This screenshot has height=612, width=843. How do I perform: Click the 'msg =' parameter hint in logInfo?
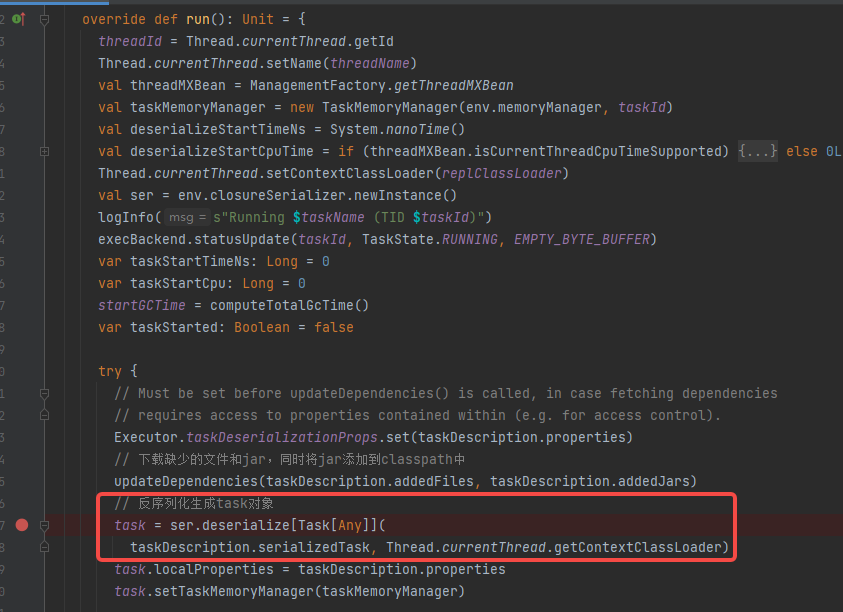click(x=187, y=217)
